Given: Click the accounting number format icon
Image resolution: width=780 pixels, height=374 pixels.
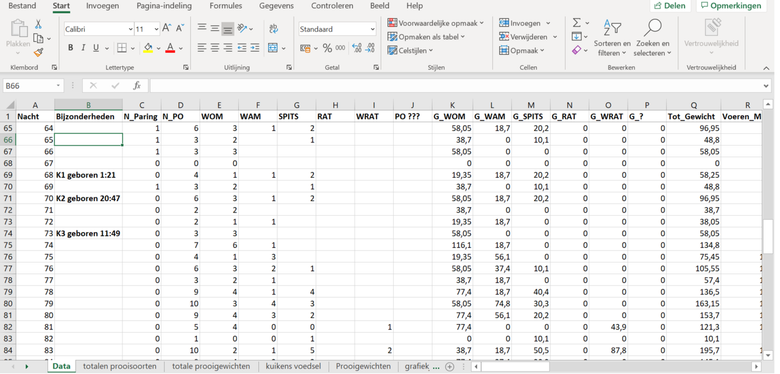Looking at the screenshot, I should click(305, 48).
